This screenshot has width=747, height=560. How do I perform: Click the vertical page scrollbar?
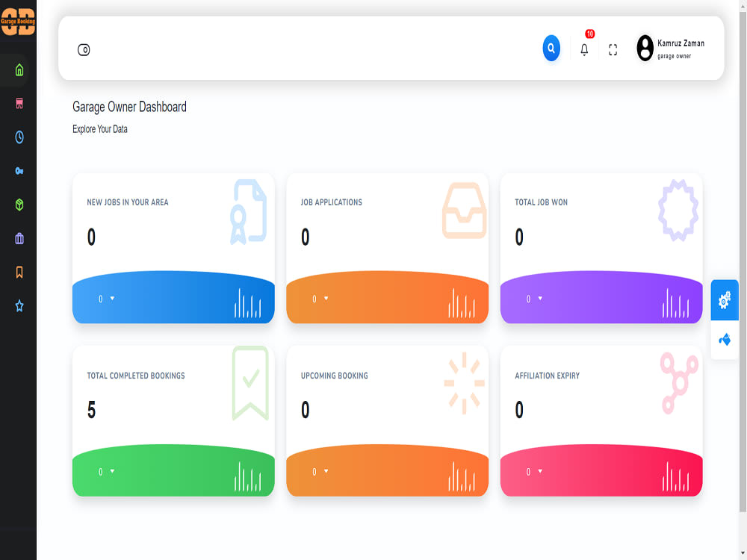click(743, 262)
